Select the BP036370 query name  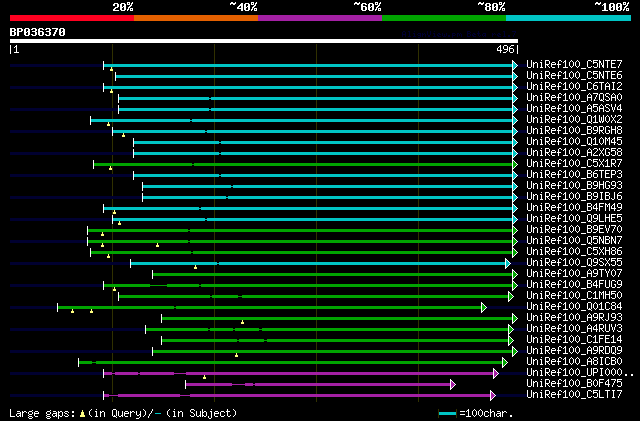pyautogui.click(x=38, y=32)
